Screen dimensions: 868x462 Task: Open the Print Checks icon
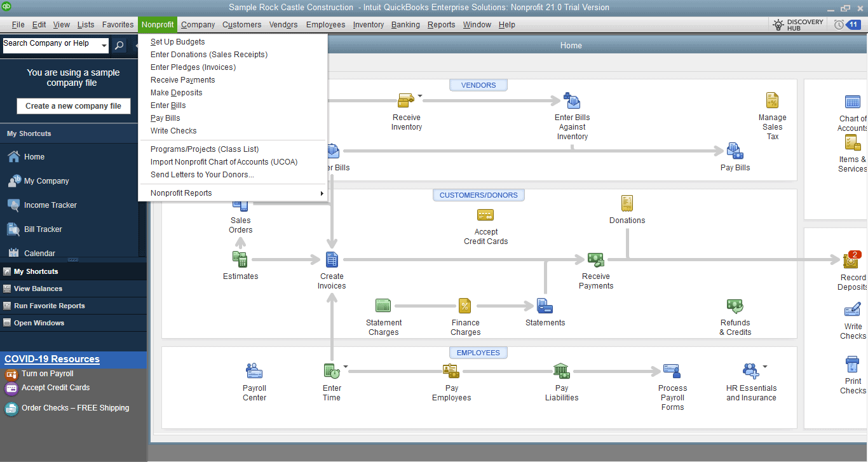853,364
